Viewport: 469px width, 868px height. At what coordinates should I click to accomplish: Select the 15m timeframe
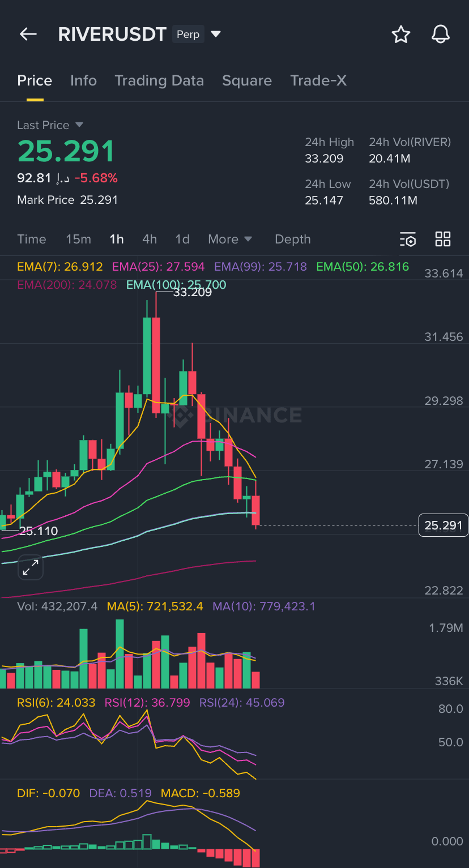tap(78, 239)
